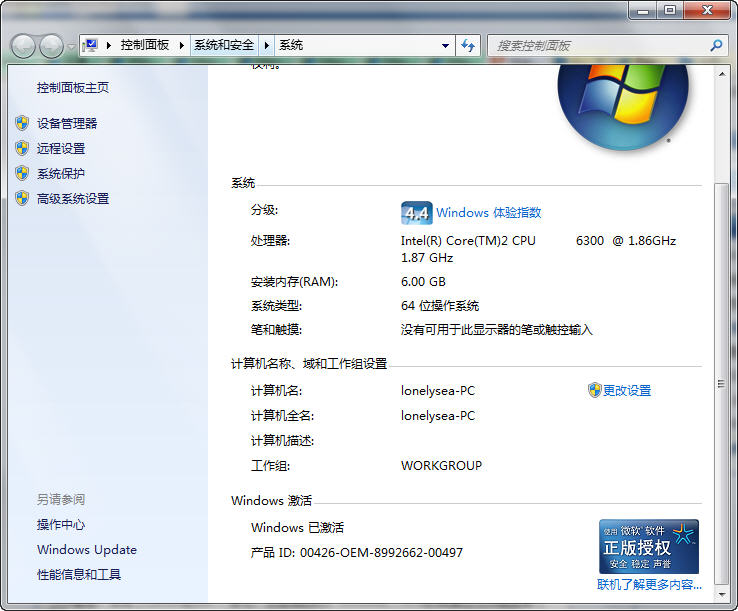Click the 正版授权 genuine Microsoft badge

click(649, 547)
